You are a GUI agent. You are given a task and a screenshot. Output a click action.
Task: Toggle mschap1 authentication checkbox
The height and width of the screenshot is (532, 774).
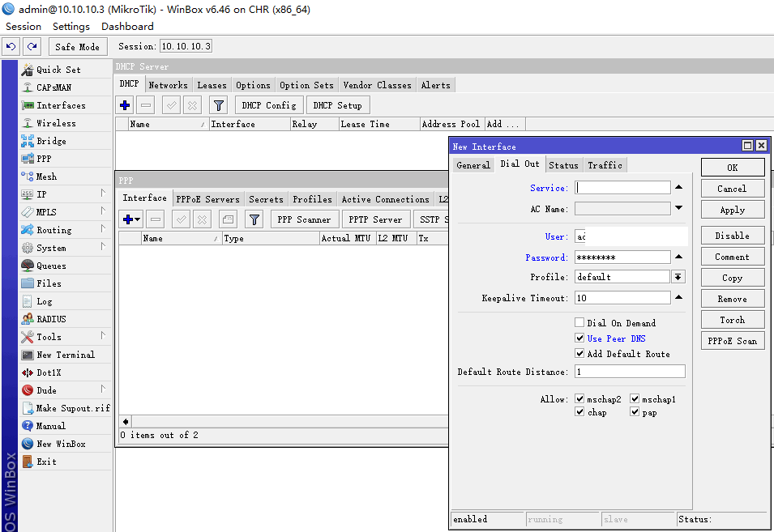(x=635, y=398)
